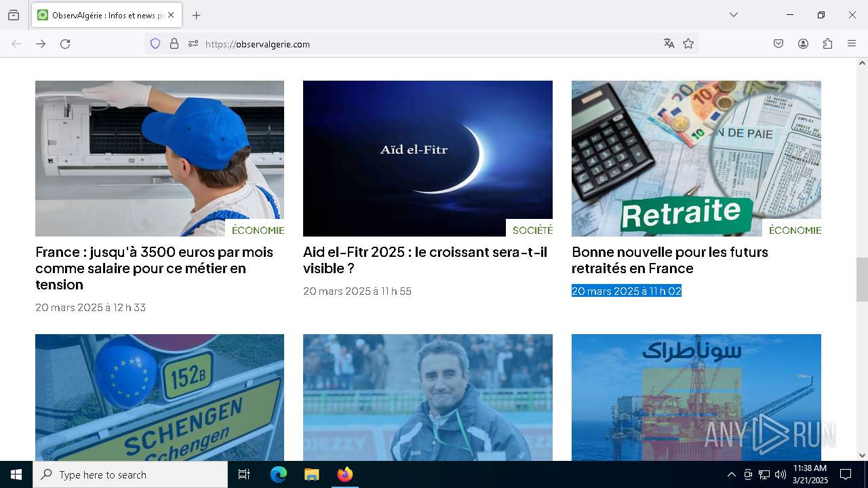The image size is (868, 488).
Task: Switch to Firefox on taskbar
Action: (344, 474)
